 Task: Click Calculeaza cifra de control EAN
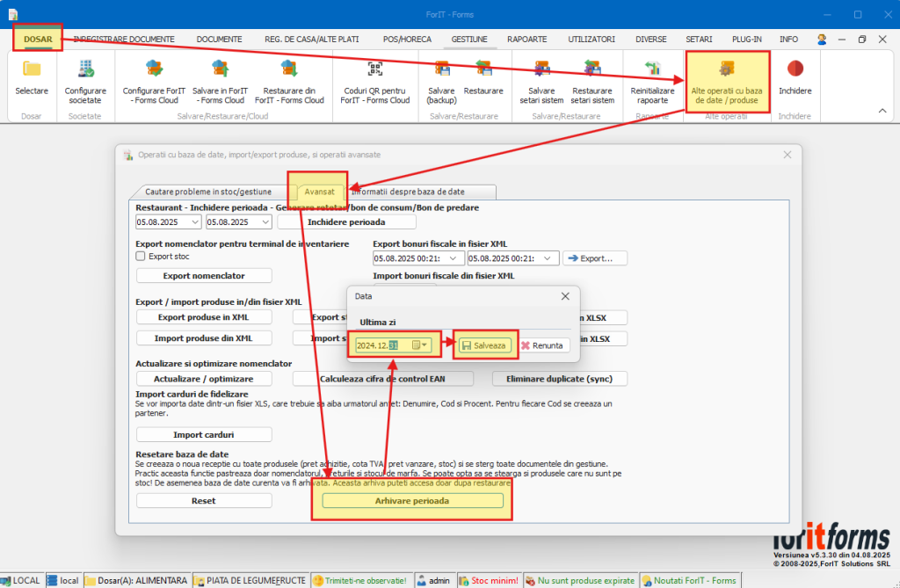(x=383, y=379)
